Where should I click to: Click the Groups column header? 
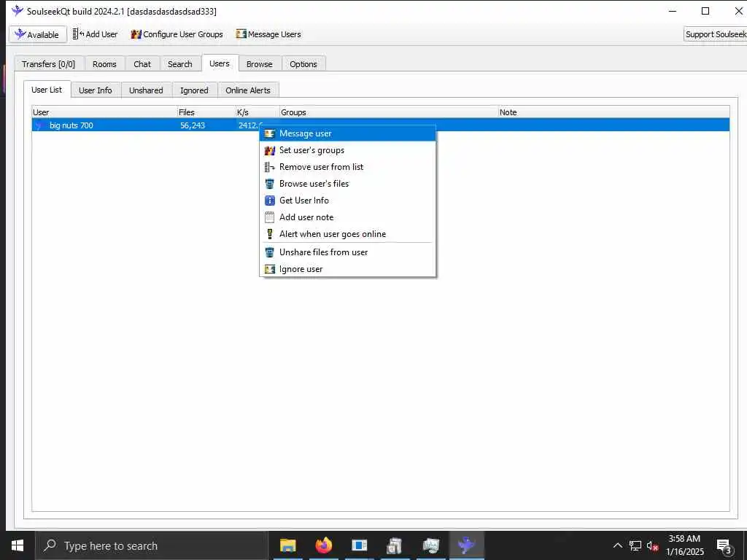click(389, 112)
